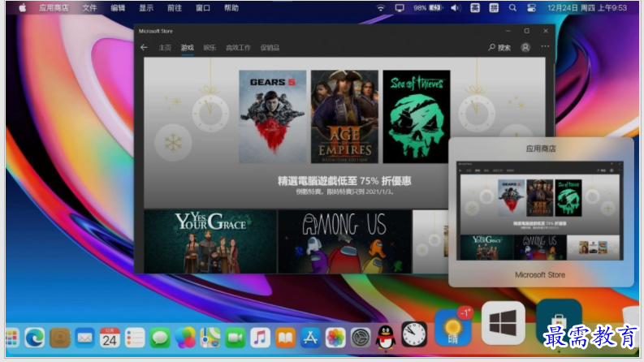Open the 窗口 menu
Screen dimensions: 644x362
click(x=203, y=8)
